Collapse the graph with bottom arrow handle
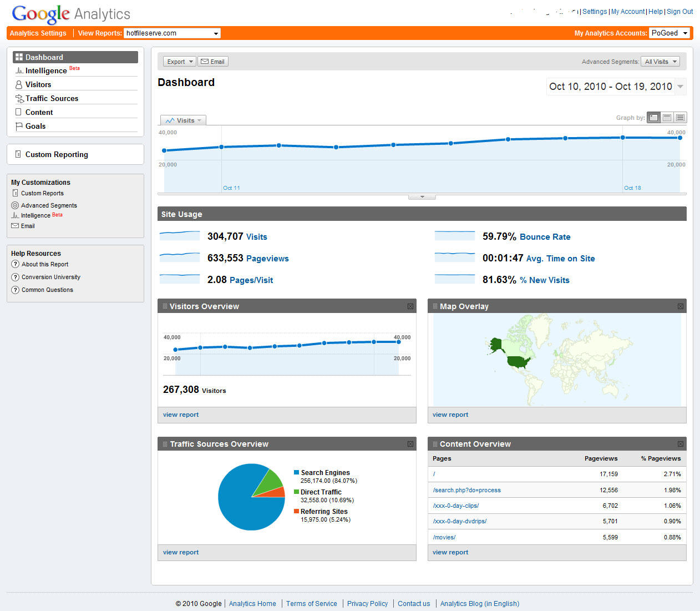This screenshot has height=611, width=700. 422,197
